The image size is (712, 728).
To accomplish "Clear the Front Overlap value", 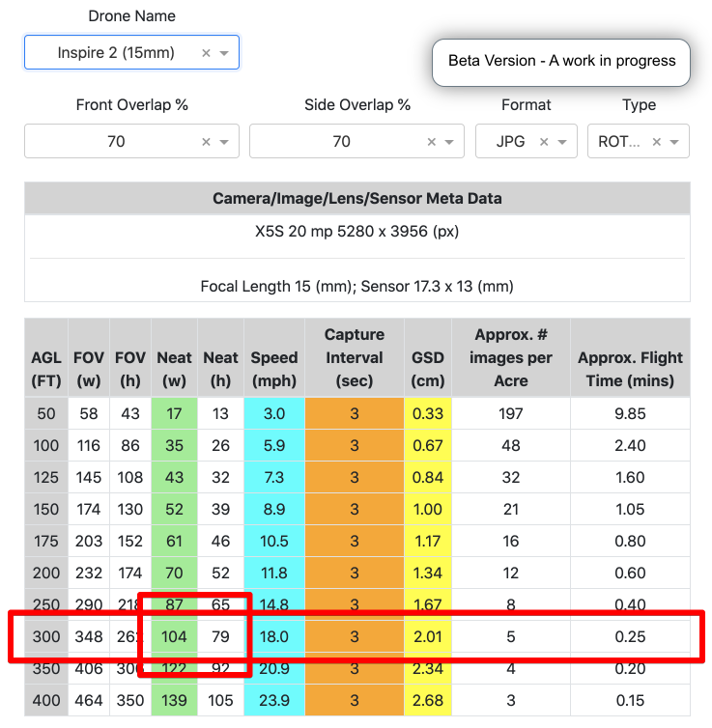I will (x=206, y=142).
